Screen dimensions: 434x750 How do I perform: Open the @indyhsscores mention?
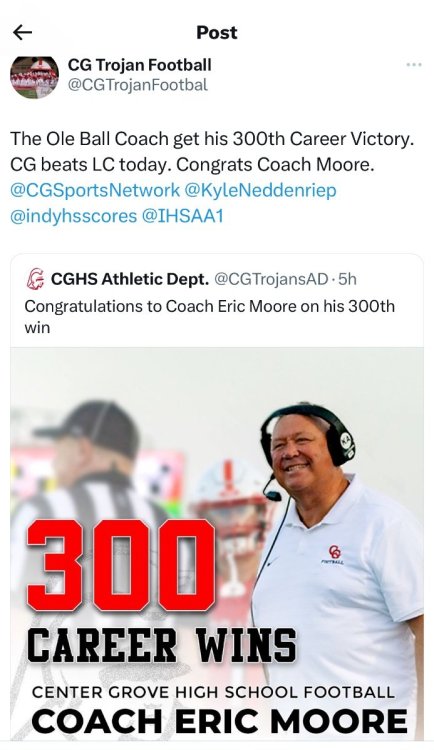(x=74, y=216)
